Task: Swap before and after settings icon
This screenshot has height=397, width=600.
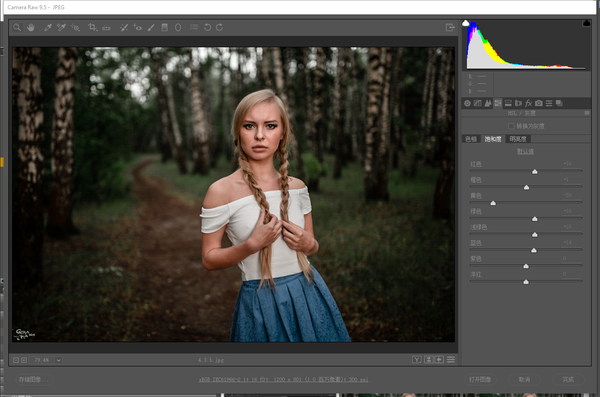Action: (429, 359)
